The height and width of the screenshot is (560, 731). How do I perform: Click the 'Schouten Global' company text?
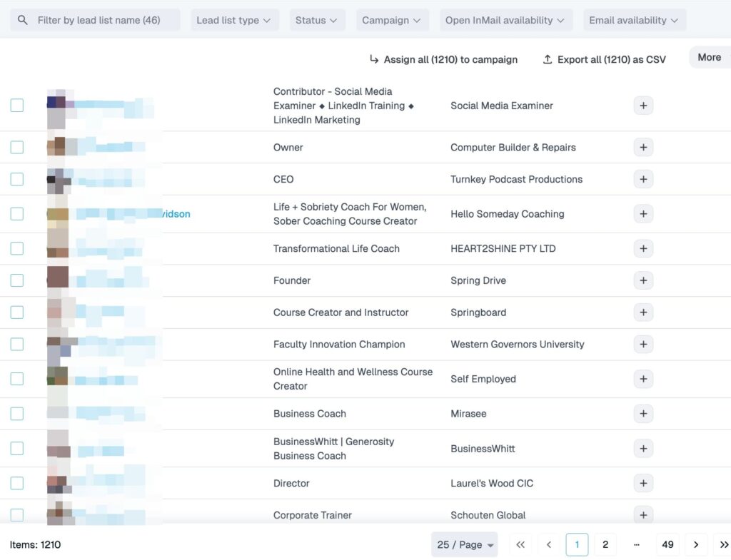tap(488, 515)
